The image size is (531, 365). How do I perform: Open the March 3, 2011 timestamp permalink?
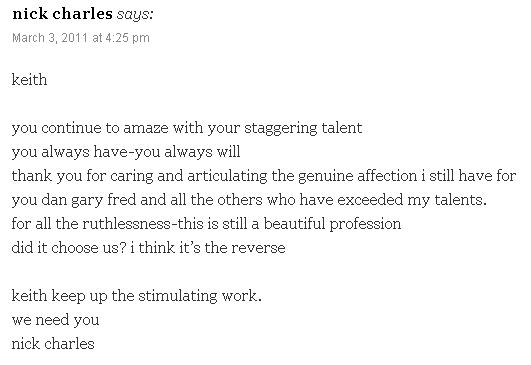click(x=81, y=38)
